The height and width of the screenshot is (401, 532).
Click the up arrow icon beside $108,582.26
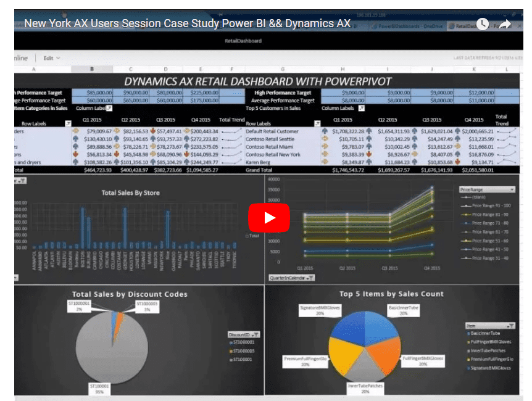[x=75, y=162]
